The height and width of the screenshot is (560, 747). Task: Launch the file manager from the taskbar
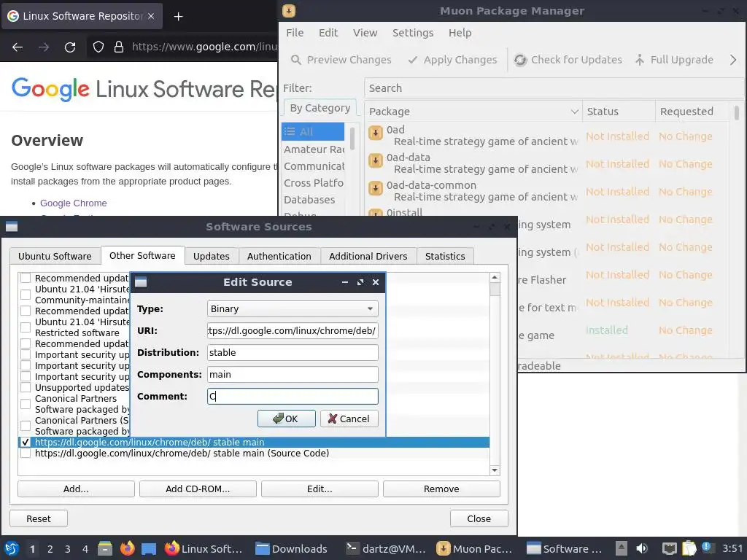(105, 548)
